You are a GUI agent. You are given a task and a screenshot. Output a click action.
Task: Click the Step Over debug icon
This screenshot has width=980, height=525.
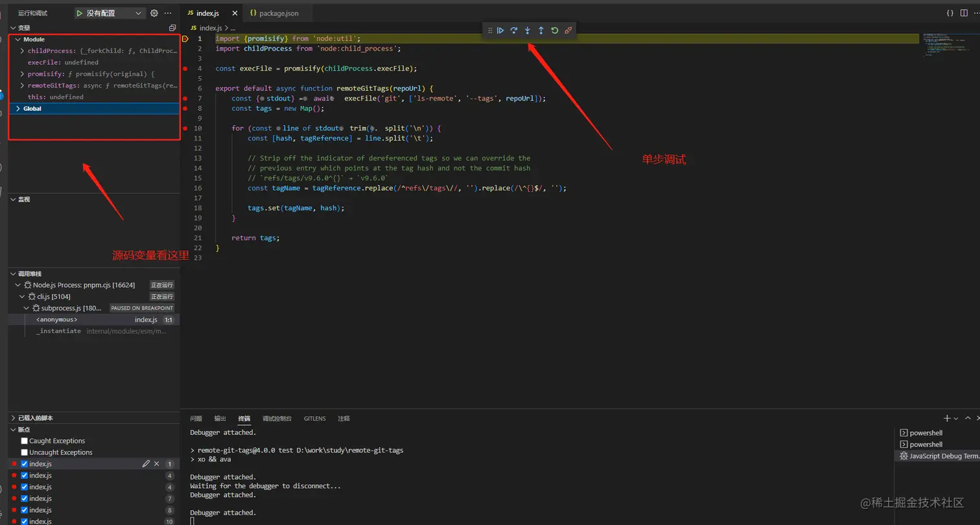514,30
